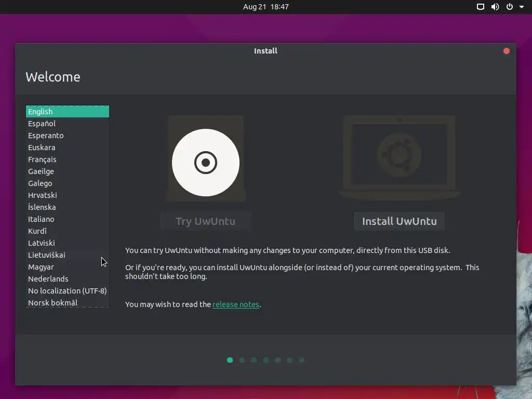The width and height of the screenshot is (532, 399).
Task: Click the power icon in the top bar
Action: click(x=509, y=7)
